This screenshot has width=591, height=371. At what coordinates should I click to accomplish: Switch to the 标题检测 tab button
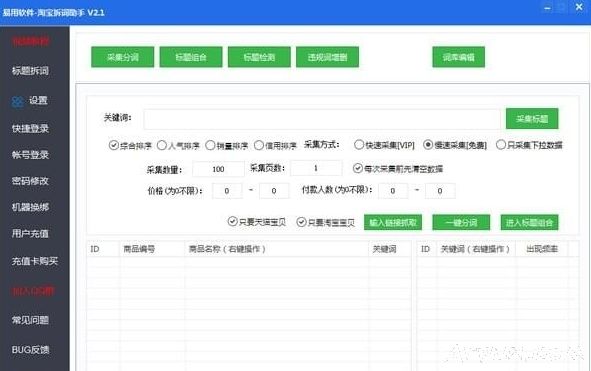pos(259,57)
